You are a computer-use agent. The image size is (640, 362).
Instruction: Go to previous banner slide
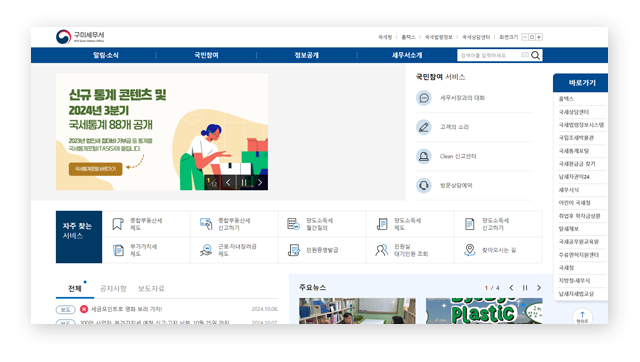[x=228, y=182]
